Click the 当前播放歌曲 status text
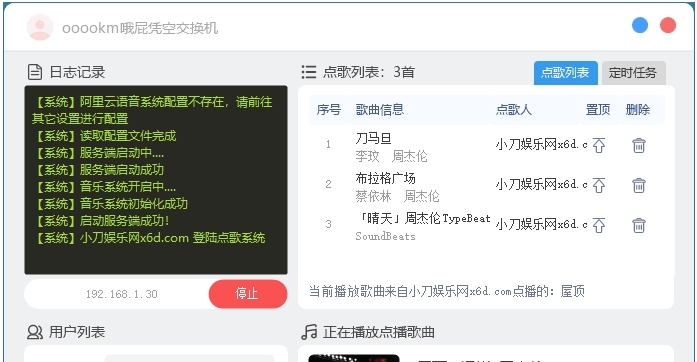This screenshot has height=362, width=697. [447, 291]
